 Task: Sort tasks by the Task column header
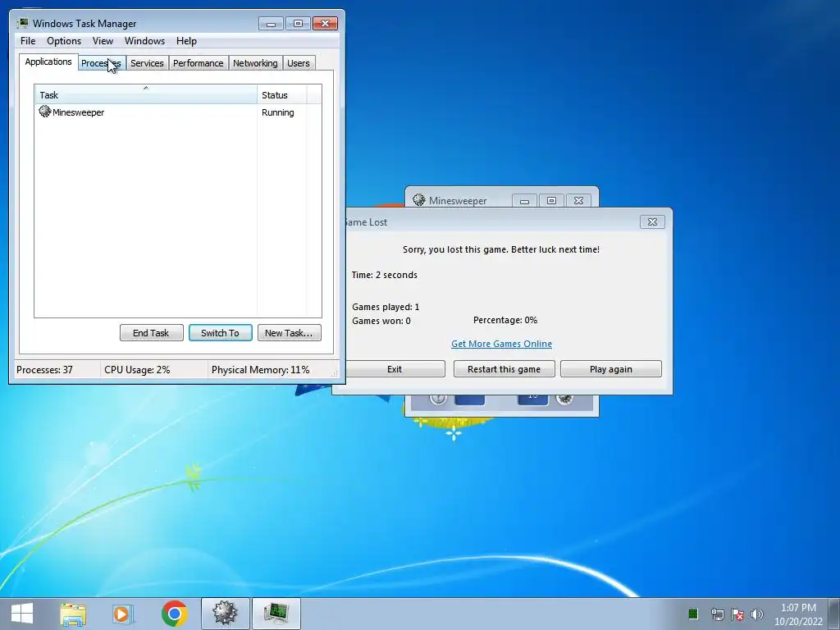(x=146, y=95)
